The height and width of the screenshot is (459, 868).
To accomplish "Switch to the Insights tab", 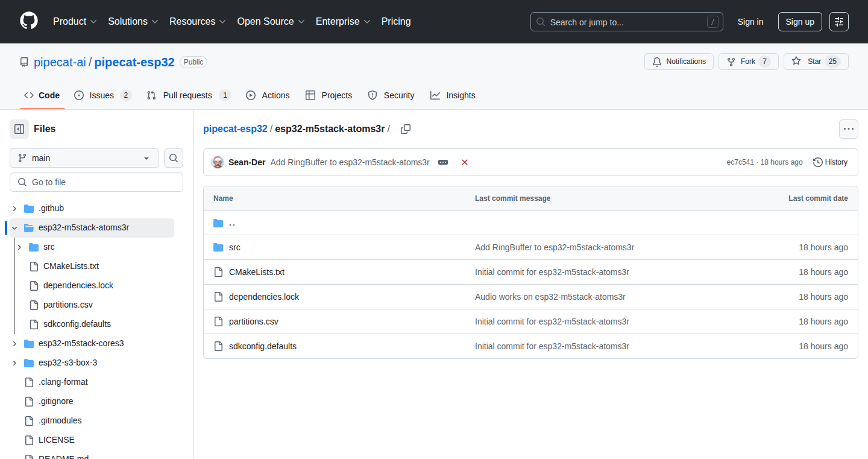I will tap(453, 95).
